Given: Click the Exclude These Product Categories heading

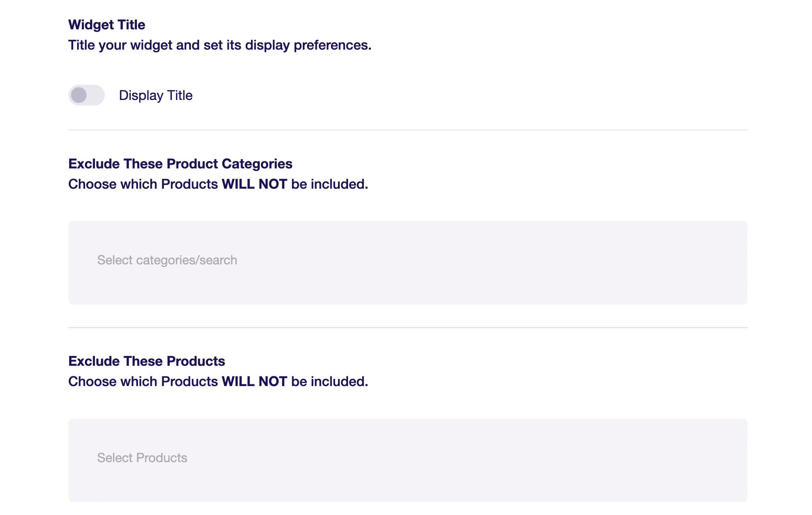Looking at the screenshot, I should coord(180,164).
